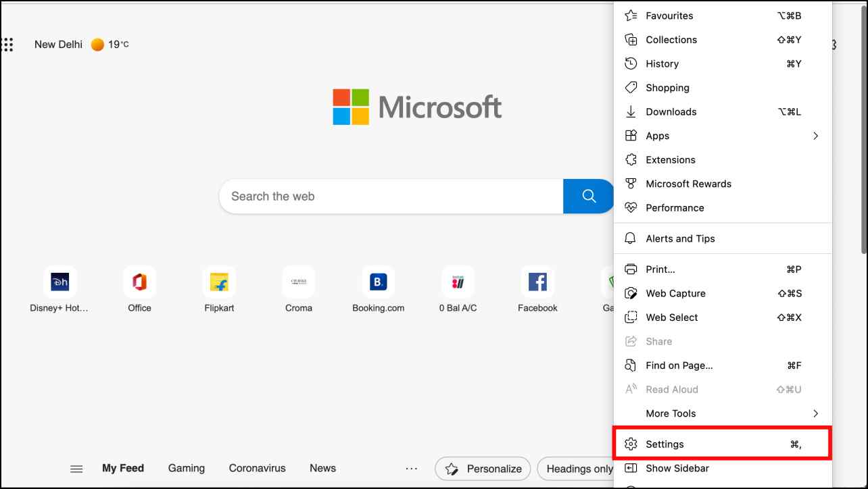
Task: Click the Collections icon in menu
Action: (631, 40)
